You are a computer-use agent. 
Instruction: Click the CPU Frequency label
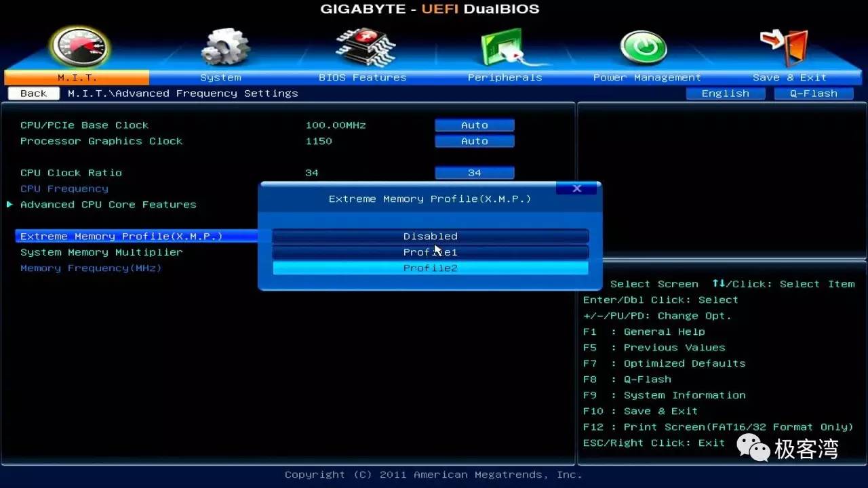[x=64, y=188]
